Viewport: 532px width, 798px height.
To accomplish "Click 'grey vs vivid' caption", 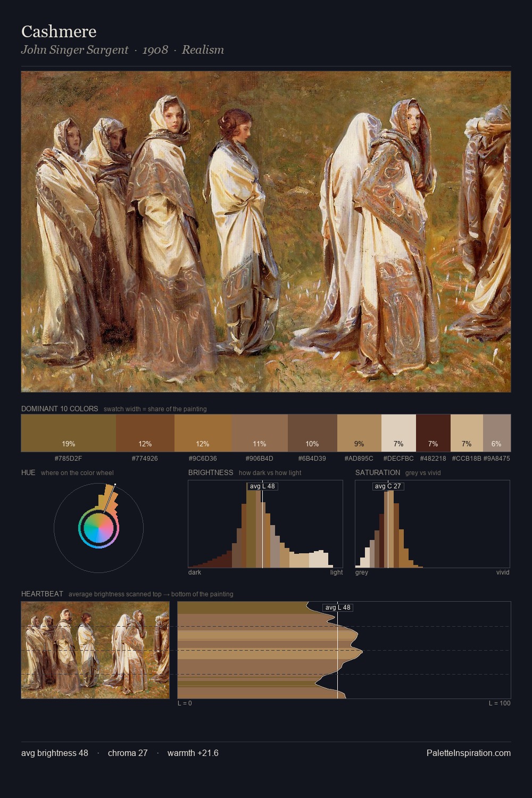I will pos(423,473).
